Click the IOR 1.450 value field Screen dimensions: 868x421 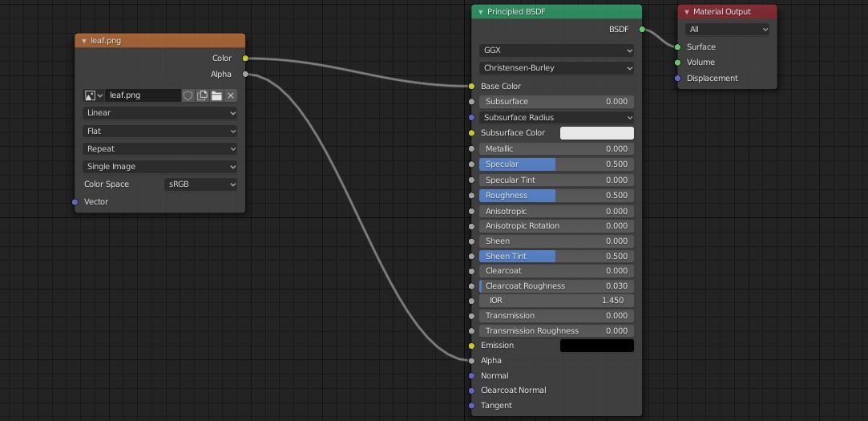556,301
